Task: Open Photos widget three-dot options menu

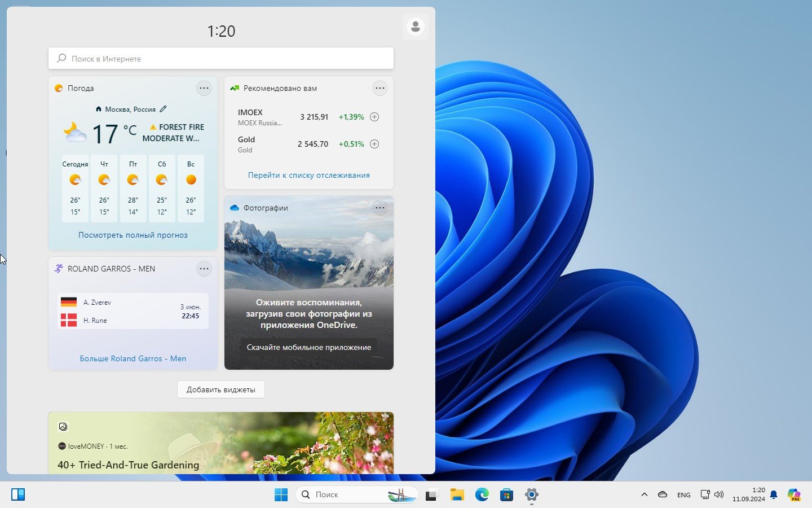Action: [380, 208]
